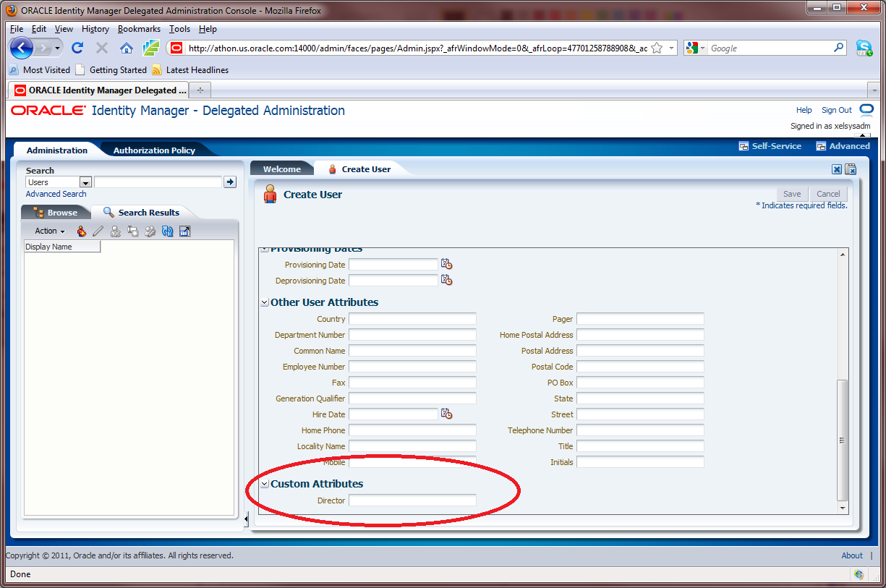Click the Firefox Home icon
Viewport: 886px width, 588px height.
click(x=126, y=48)
